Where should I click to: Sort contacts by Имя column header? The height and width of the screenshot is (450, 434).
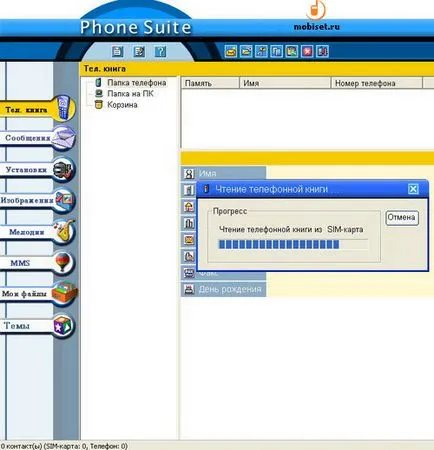pos(285,83)
